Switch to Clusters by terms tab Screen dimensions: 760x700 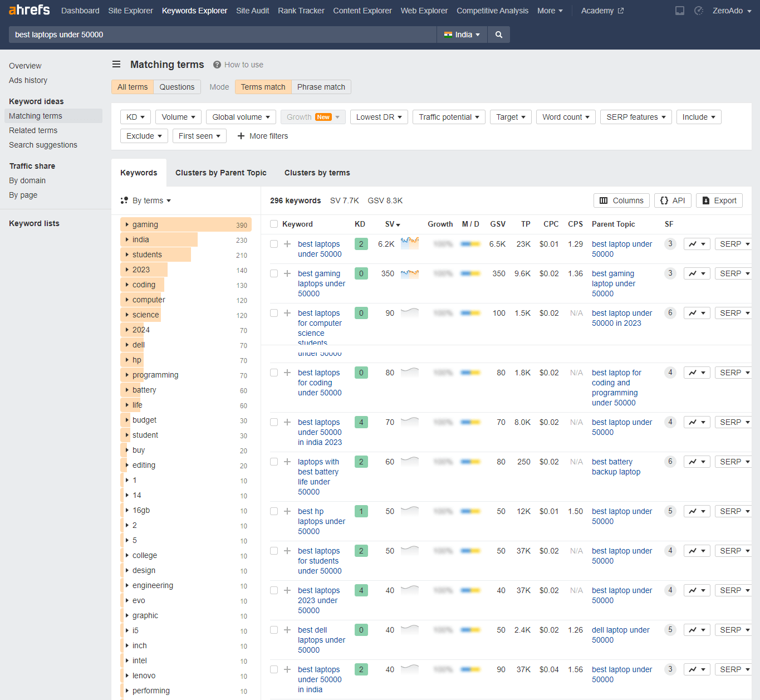[317, 173]
